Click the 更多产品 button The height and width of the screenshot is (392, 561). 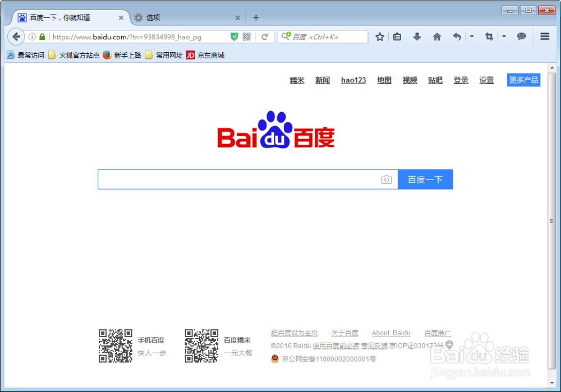click(x=523, y=80)
